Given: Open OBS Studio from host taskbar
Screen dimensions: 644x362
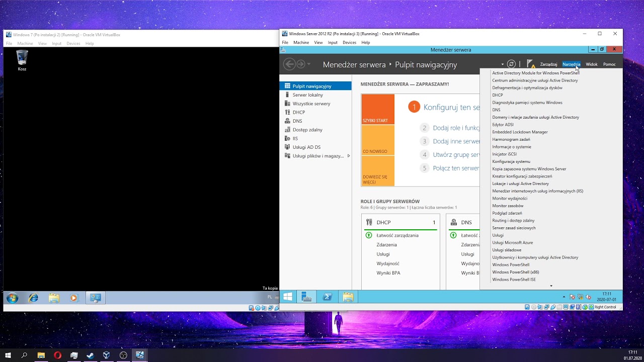Looking at the screenshot, I should (x=123, y=355).
